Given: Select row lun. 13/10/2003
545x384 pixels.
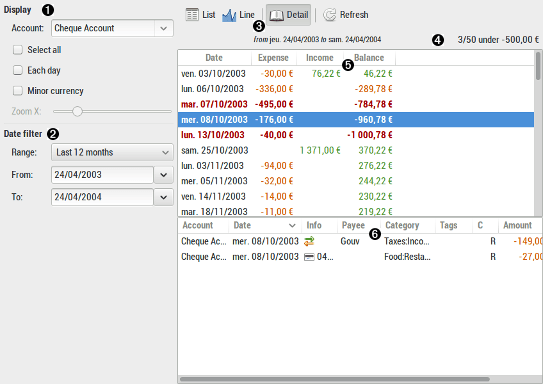Looking at the screenshot, I should [x=356, y=135].
